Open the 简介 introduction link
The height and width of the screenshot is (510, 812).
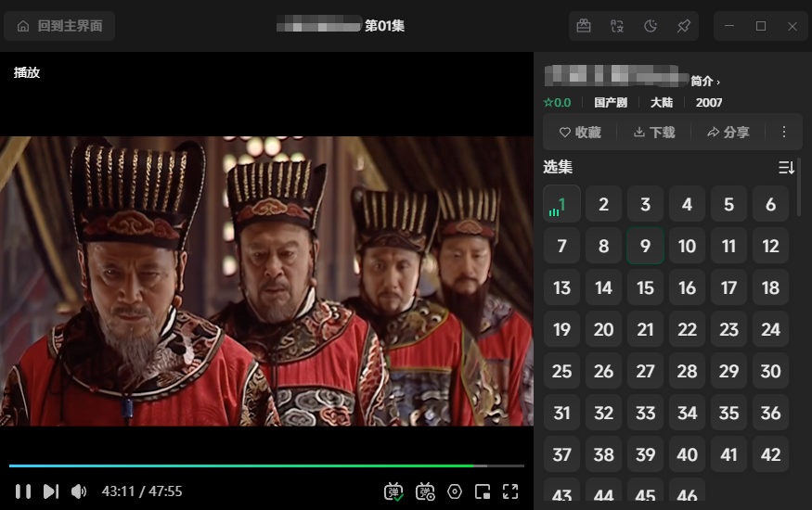point(704,82)
